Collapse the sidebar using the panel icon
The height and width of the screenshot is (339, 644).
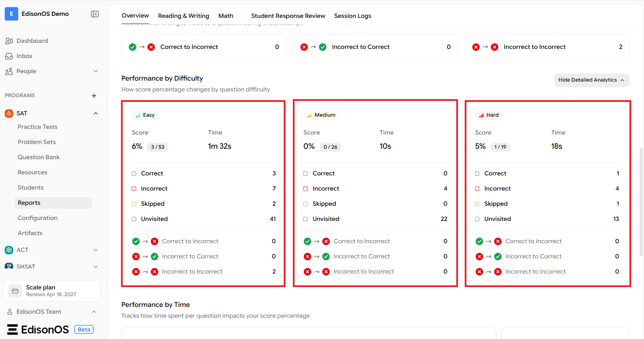click(x=95, y=14)
